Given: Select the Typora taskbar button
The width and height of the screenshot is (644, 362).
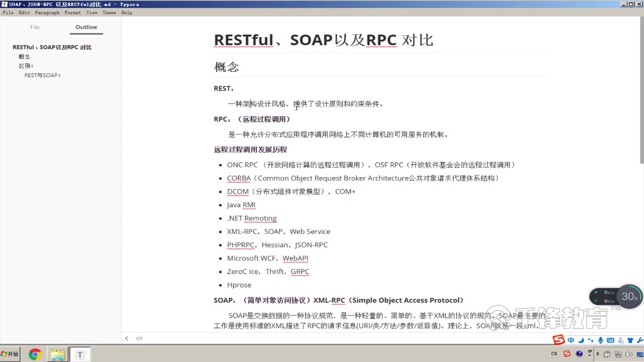Looking at the screenshot, I should pyautogui.click(x=79, y=354).
